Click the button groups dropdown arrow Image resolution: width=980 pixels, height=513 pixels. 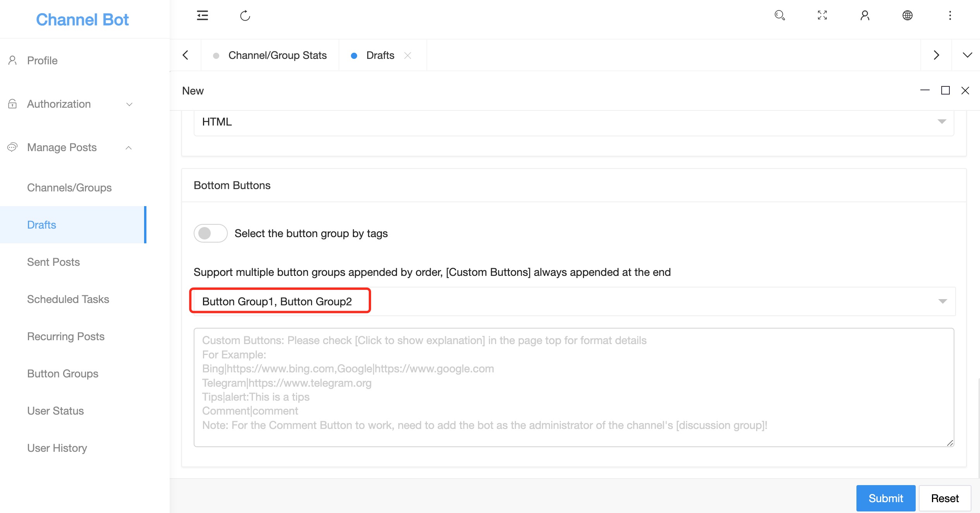942,301
